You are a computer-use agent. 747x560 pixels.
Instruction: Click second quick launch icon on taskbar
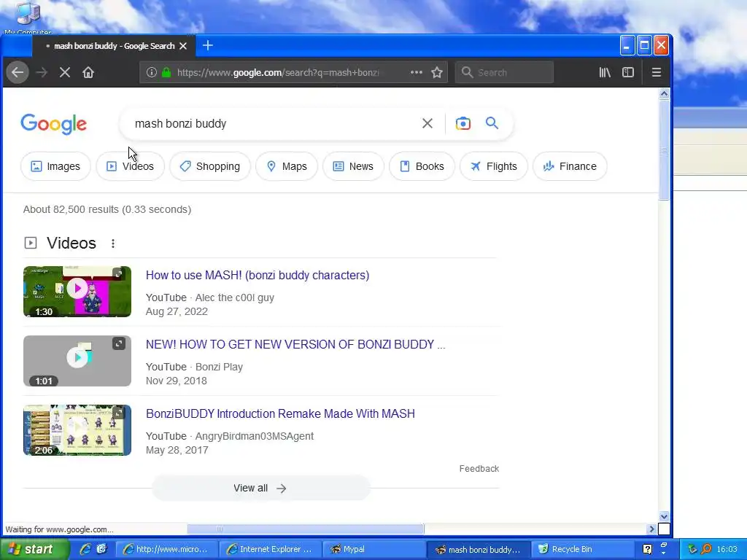pos(101,549)
